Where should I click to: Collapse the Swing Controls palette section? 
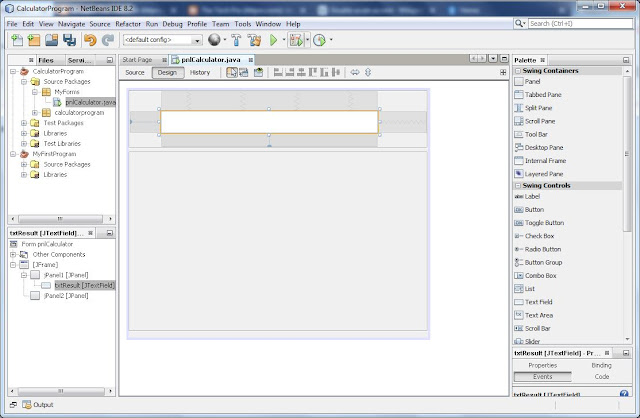(518, 185)
